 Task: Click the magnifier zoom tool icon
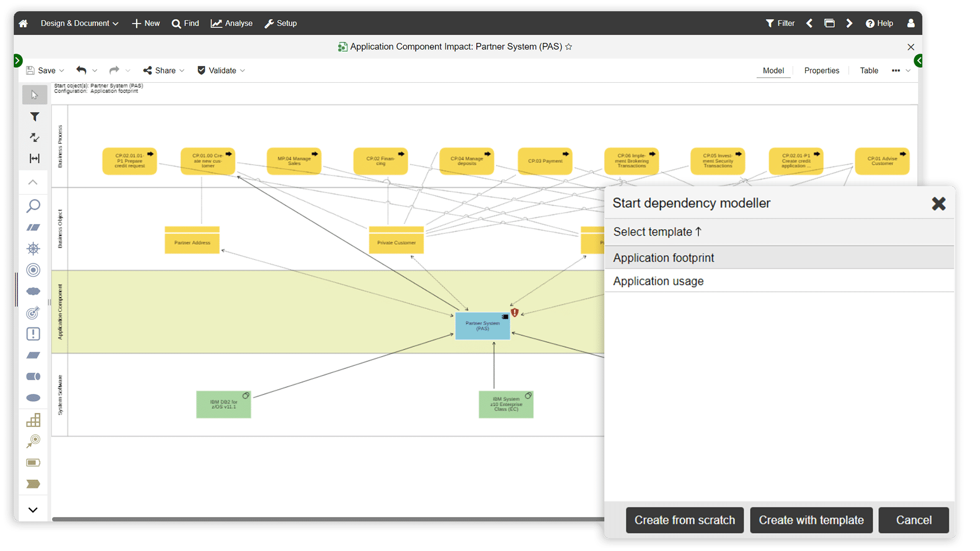33,206
